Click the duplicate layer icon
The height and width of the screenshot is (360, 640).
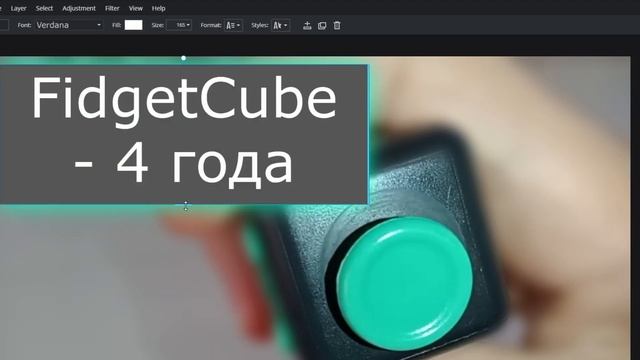(322, 26)
